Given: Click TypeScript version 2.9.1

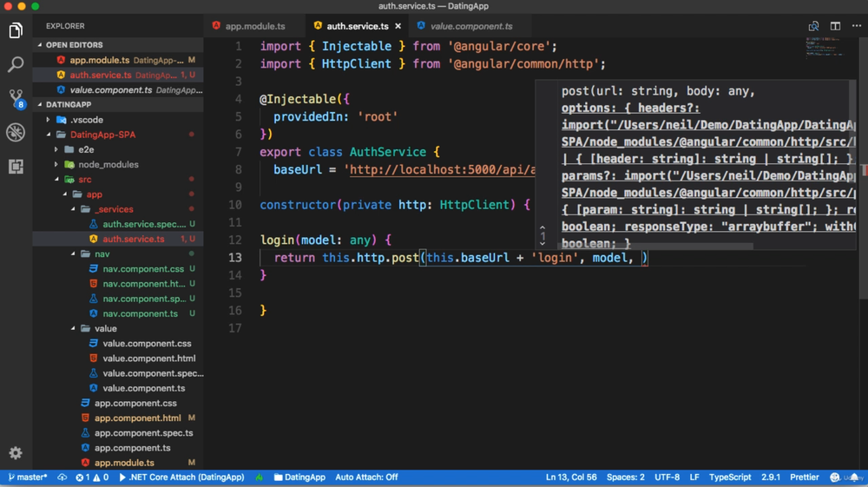Looking at the screenshot, I should [x=771, y=477].
